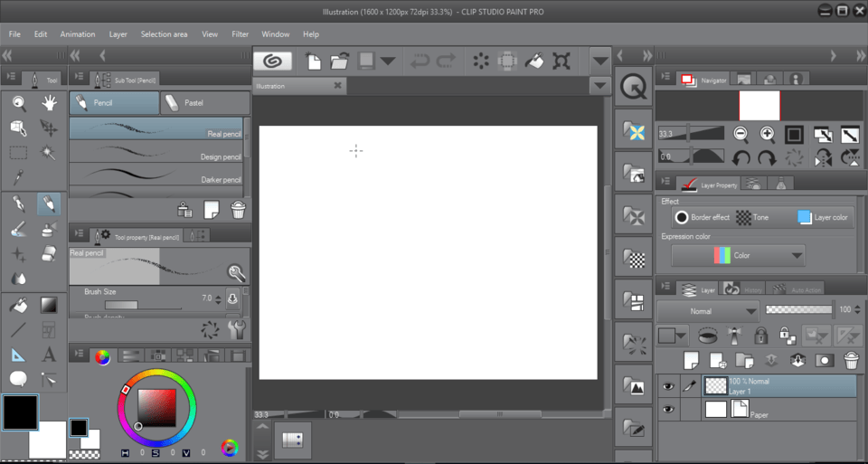Open the Tool property panel menu
The width and height of the screenshot is (868, 464).
(80, 234)
